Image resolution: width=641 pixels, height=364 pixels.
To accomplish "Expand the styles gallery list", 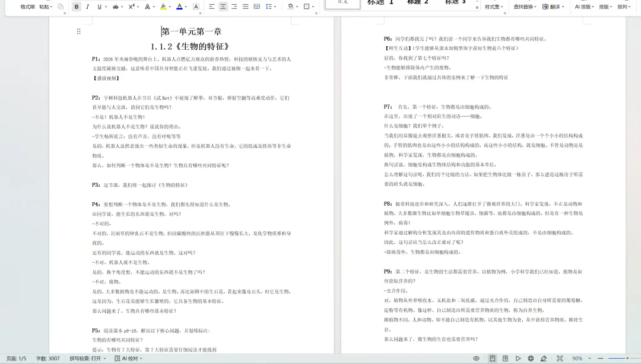I will point(477,7).
